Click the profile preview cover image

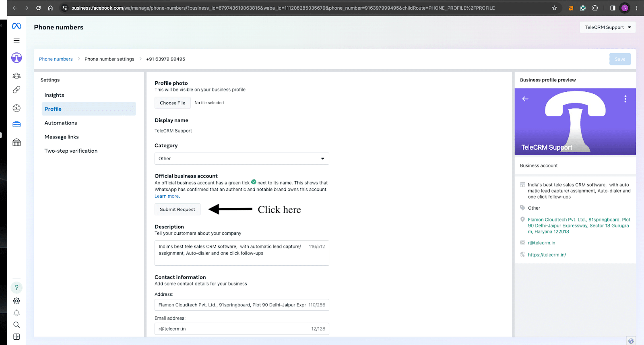pyautogui.click(x=575, y=122)
